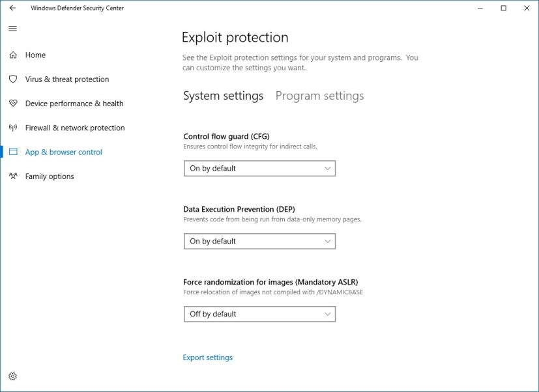The image size is (539, 392).
Task: Open the Data Execution Prevention dropdown
Action: coord(259,241)
